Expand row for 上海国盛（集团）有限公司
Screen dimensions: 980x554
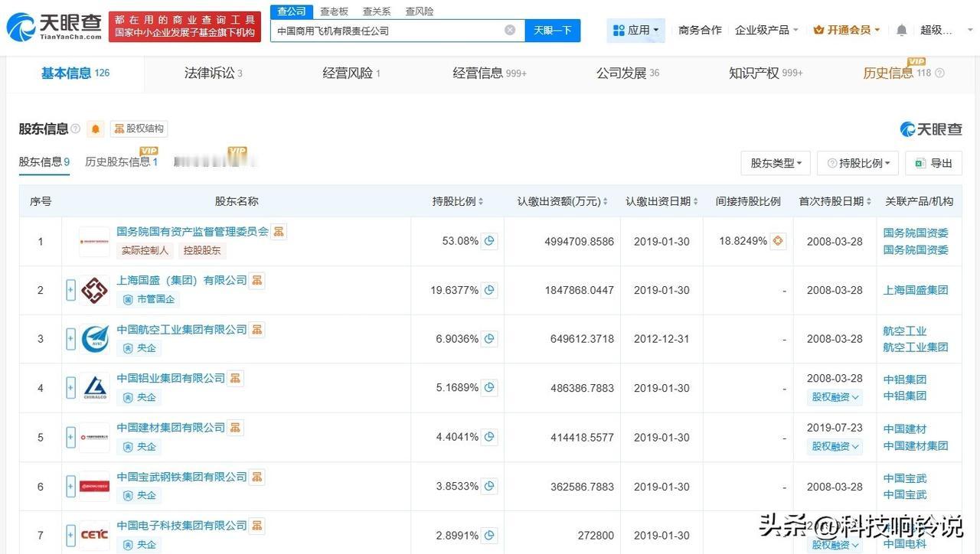[x=70, y=290]
